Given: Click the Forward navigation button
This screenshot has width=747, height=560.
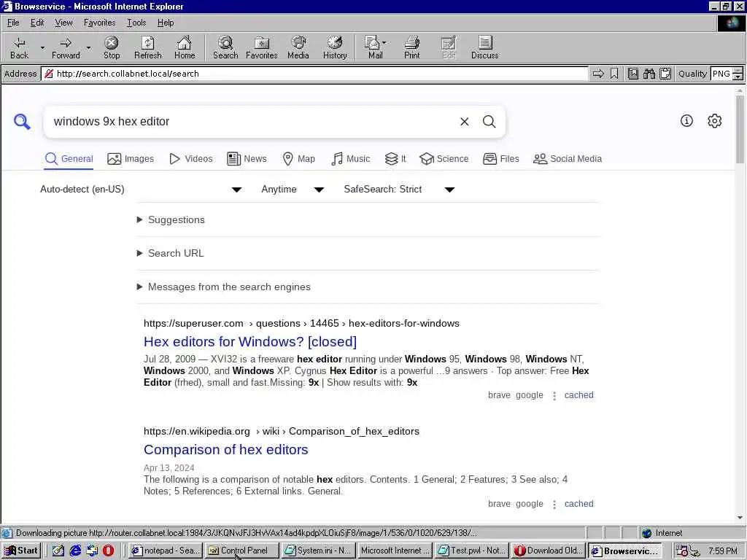Looking at the screenshot, I should 66,47.
